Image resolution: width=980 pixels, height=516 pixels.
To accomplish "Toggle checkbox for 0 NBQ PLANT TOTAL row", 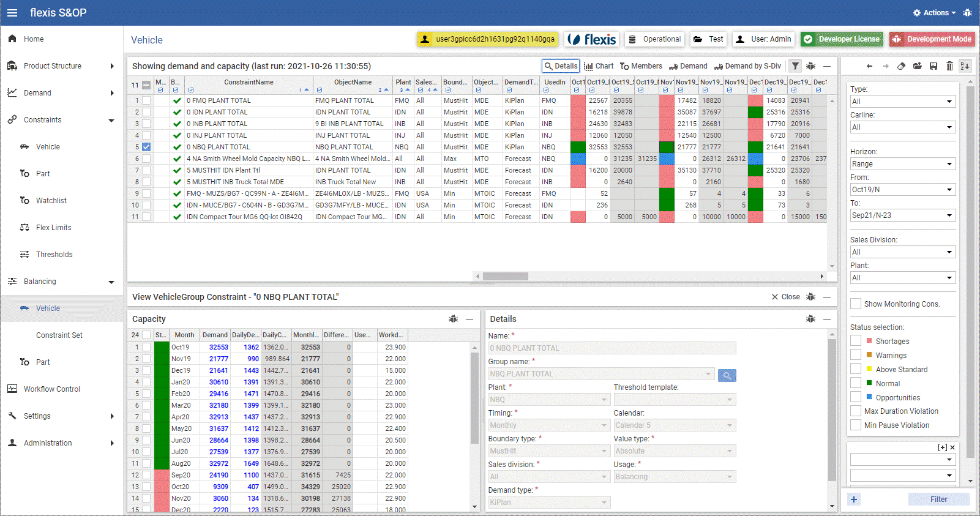I will (146, 147).
